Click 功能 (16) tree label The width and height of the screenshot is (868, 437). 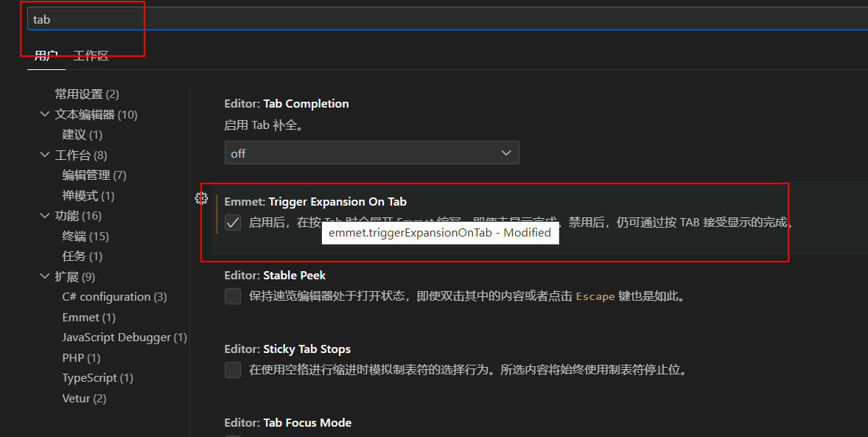[x=78, y=215]
